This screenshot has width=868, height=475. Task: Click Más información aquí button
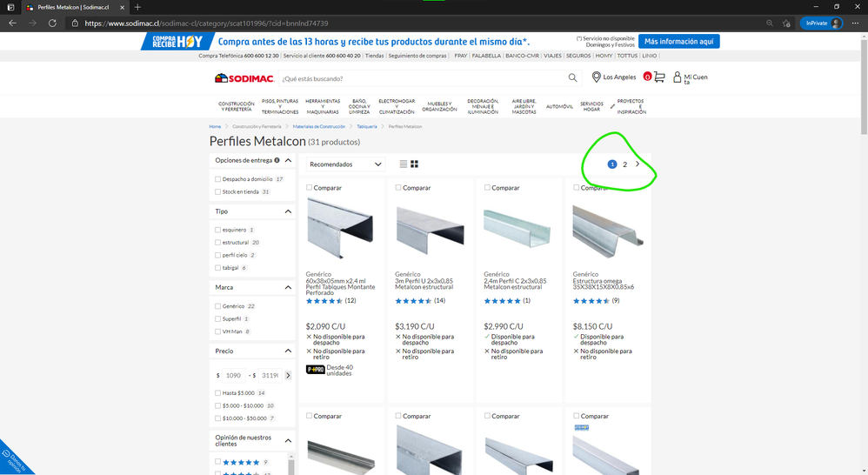coord(678,42)
